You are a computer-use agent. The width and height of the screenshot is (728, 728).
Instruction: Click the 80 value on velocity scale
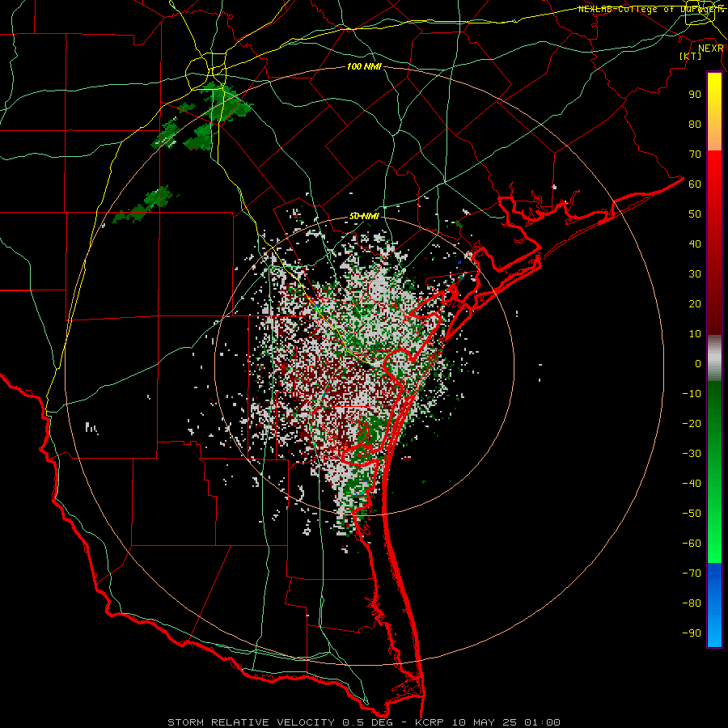pyautogui.click(x=695, y=124)
